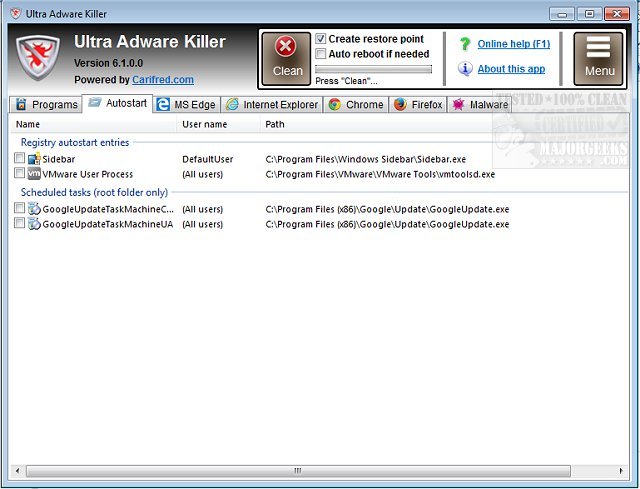Select the Registry autostart entries group header
Image resolution: width=640 pixels, height=489 pixels.
coord(75,142)
